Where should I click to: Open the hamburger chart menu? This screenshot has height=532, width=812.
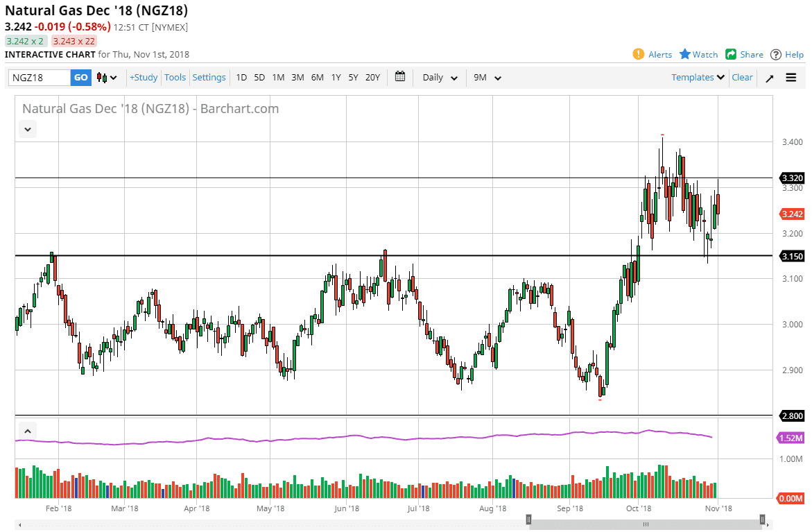click(x=791, y=78)
